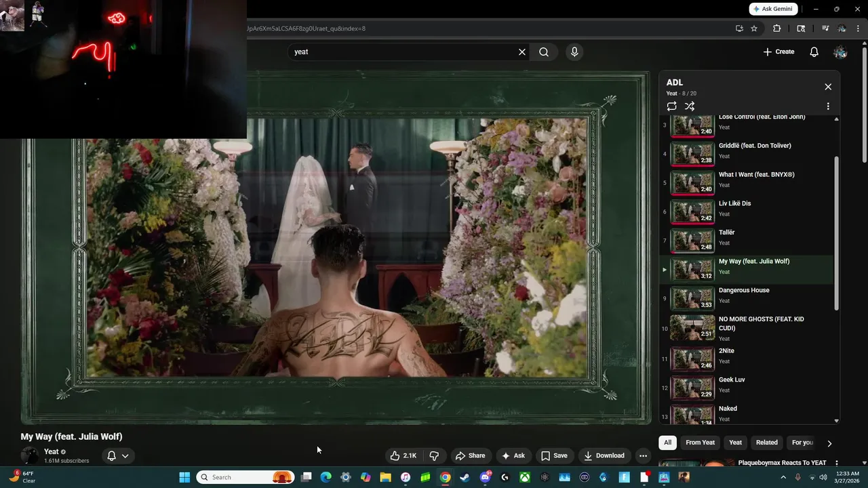Select the Yeat filter chip
This screenshot has width=868, height=488.
[x=735, y=443]
